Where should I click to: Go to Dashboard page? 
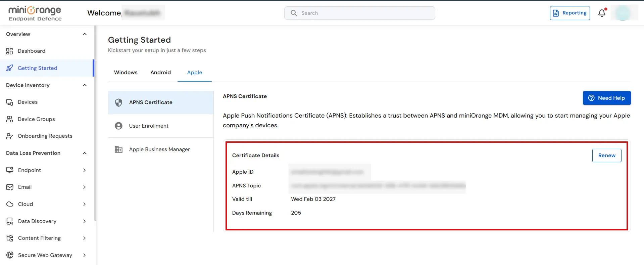(47, 51)
